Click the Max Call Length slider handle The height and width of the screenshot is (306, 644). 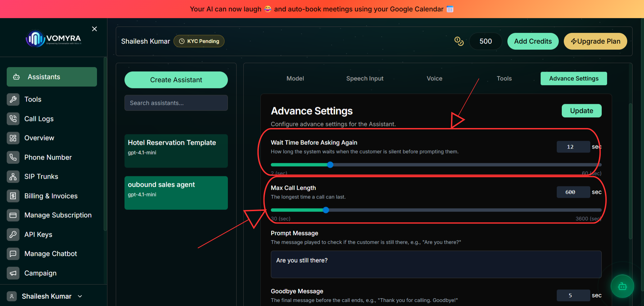tap(326, 210)
